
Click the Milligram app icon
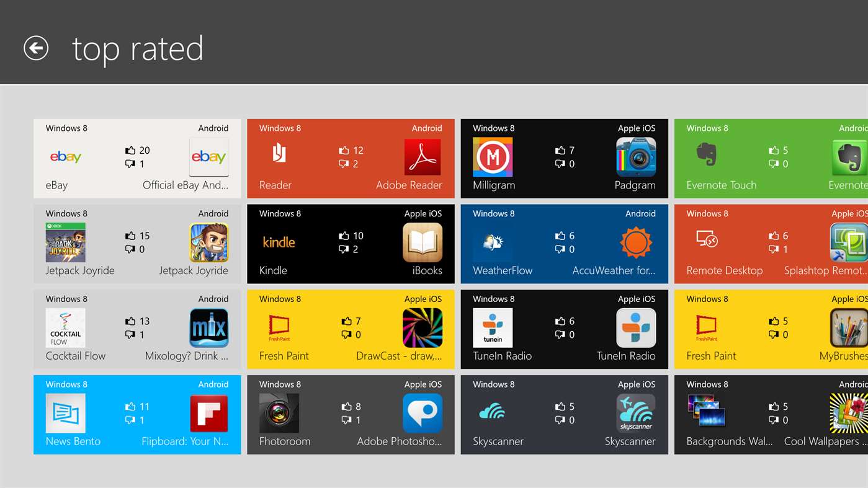click(x=493, y=157)
